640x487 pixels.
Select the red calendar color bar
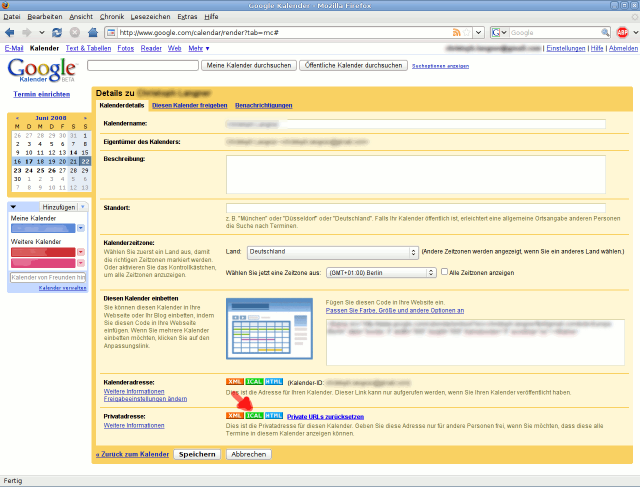[x=43, y=252]
